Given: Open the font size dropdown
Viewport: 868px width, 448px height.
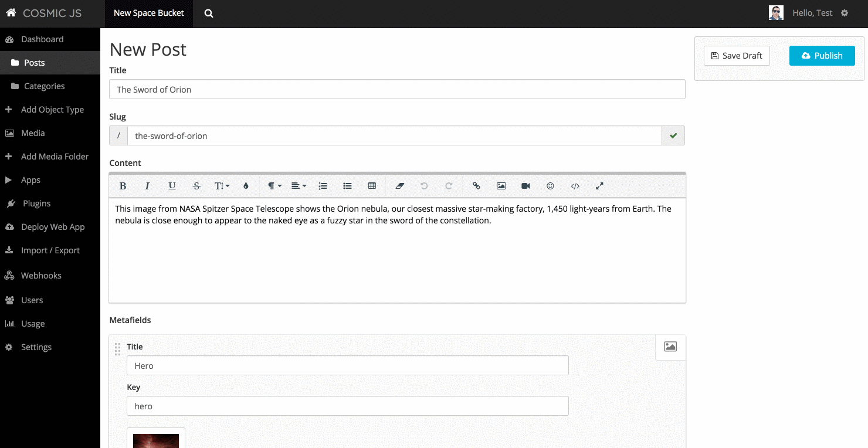Looking at the screenshot, I should click(222, 186).
